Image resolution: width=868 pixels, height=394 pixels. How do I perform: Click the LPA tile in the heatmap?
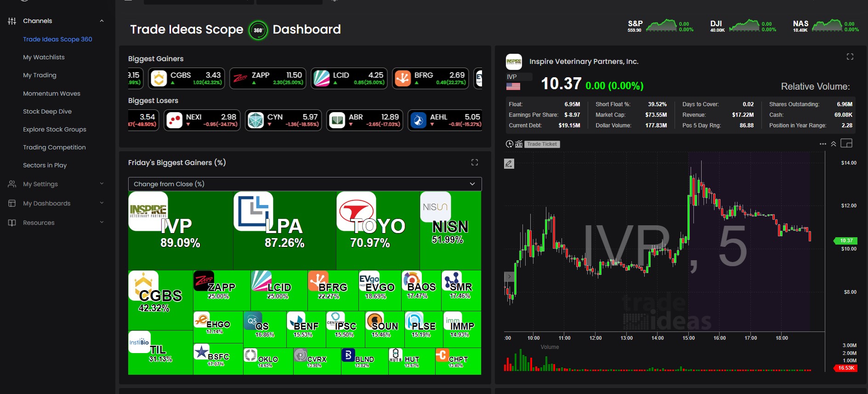click(x=284, y=230)
